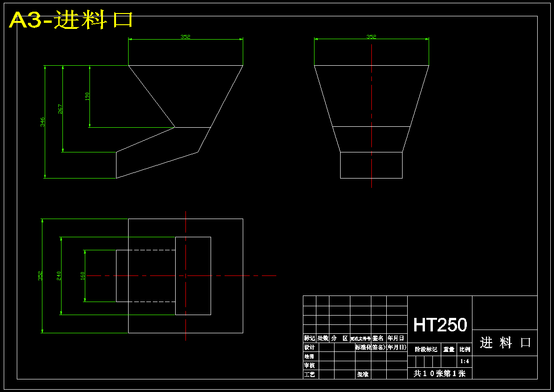Click the 1:4 scale value
The height and width of the screenshot is (392, 554).
465,362
